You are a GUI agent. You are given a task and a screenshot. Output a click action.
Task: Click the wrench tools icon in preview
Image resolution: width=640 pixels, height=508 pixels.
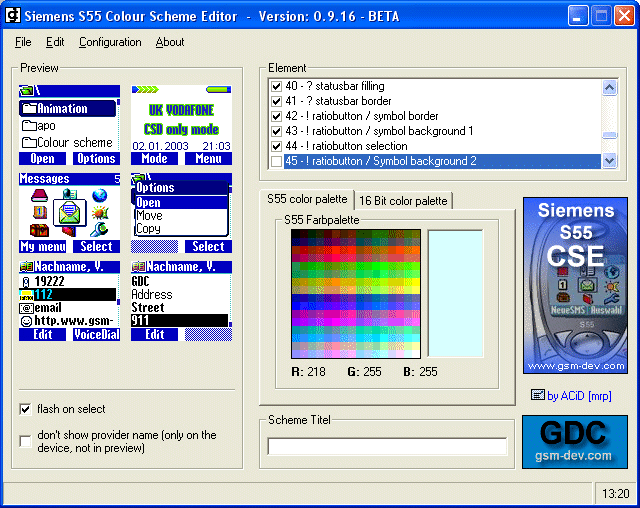pos(98,230)
